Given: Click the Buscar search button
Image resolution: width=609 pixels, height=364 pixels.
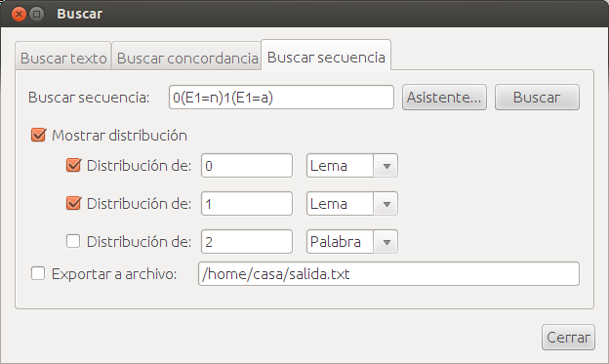Looking at the screenshot, I should pos(537,98).
